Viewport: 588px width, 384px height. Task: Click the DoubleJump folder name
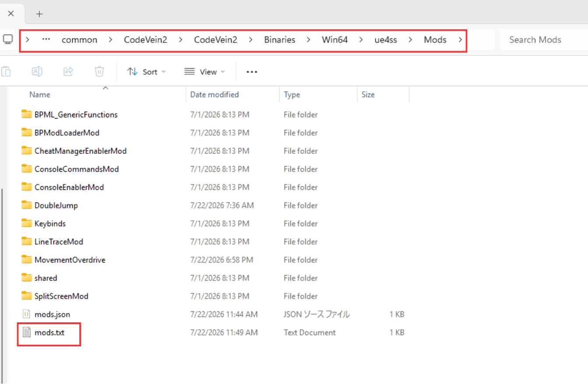coord(56,205)
